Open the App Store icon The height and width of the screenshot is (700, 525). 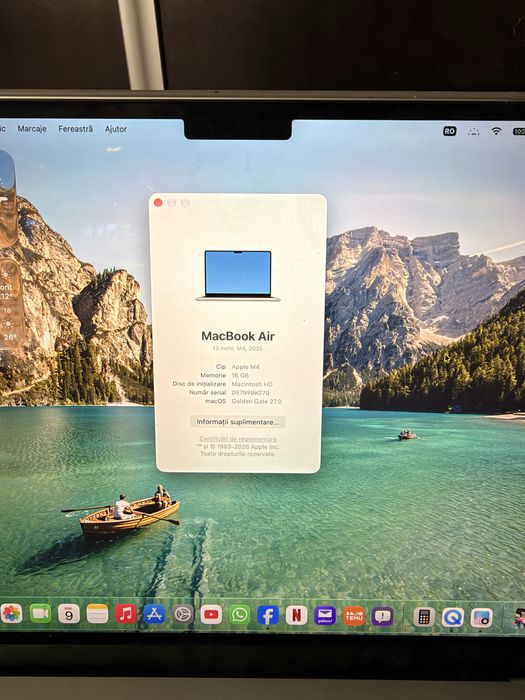pos(154,615)
